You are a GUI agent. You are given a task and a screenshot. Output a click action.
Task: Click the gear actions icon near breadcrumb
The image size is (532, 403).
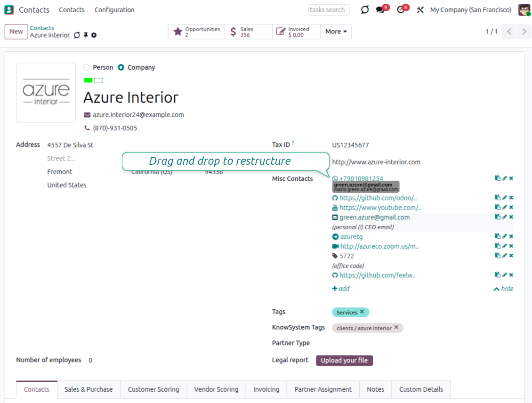tap(94, 35)
